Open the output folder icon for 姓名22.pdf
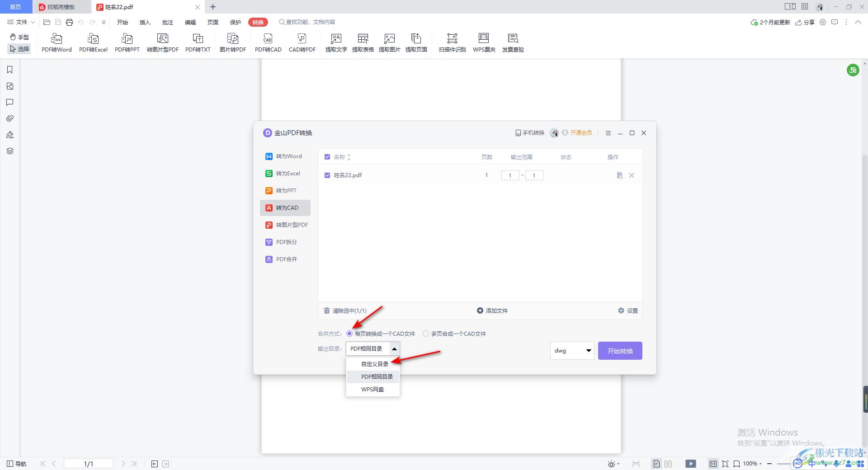The image size is (868, 470). pyautogui.click(x=620, y=175)
